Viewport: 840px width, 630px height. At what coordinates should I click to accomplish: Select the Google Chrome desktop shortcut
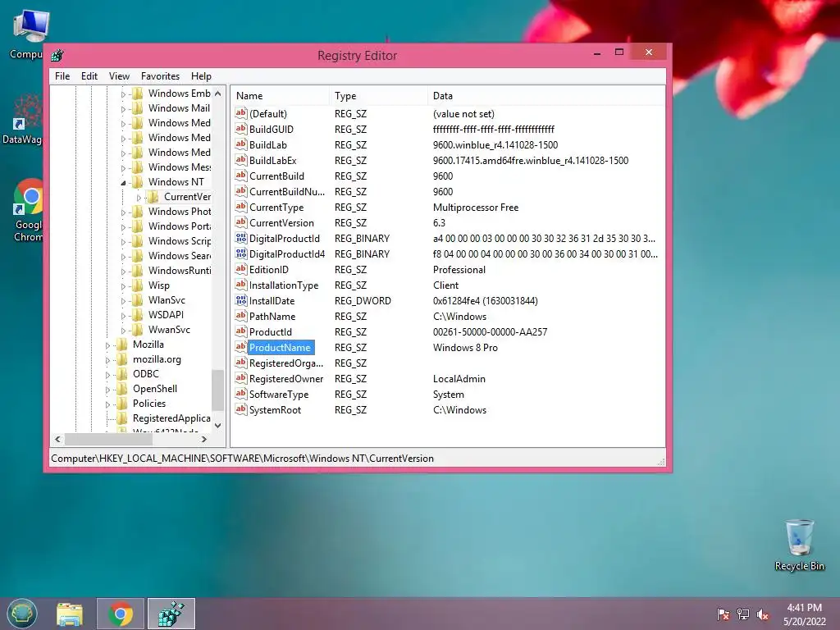28,210
